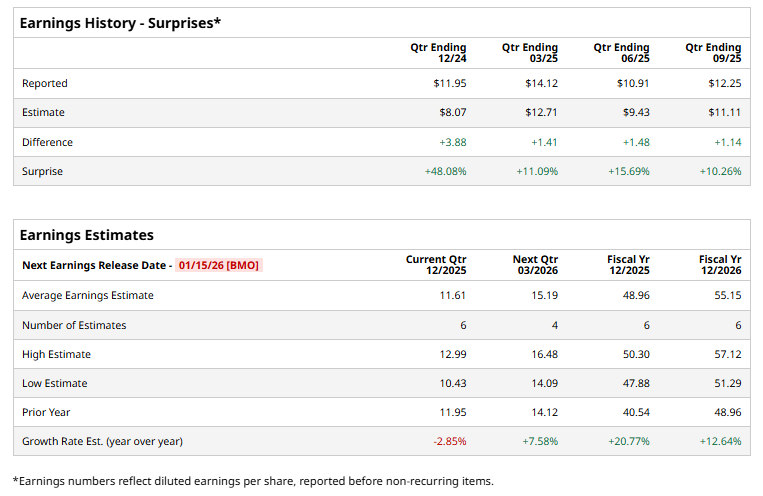Click the Fiscal Yr 12/2026 column header

[x=720, y=265]
